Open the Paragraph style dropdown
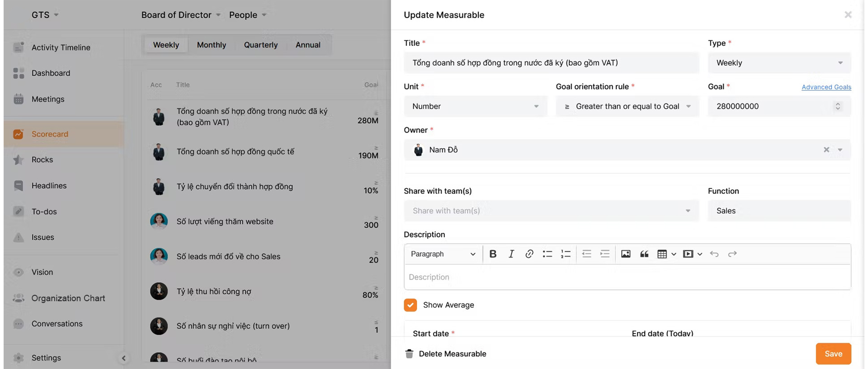 (443, 254)
